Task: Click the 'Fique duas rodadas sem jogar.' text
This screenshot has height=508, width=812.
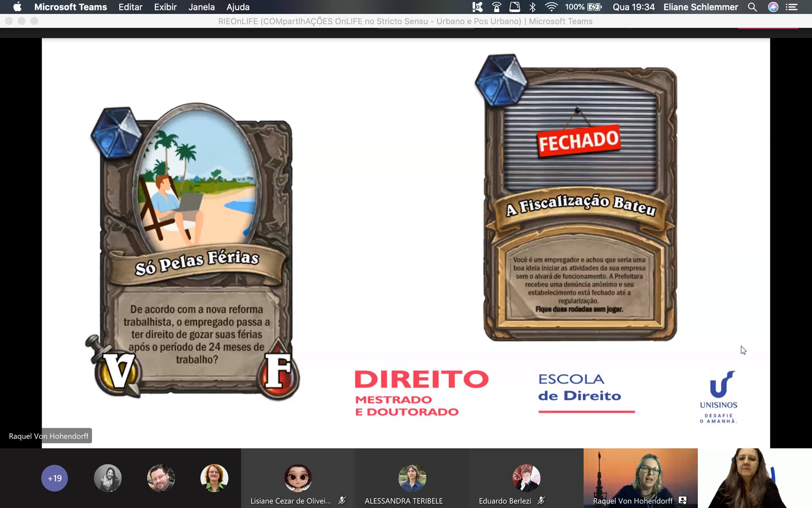Action: point(579,309)
